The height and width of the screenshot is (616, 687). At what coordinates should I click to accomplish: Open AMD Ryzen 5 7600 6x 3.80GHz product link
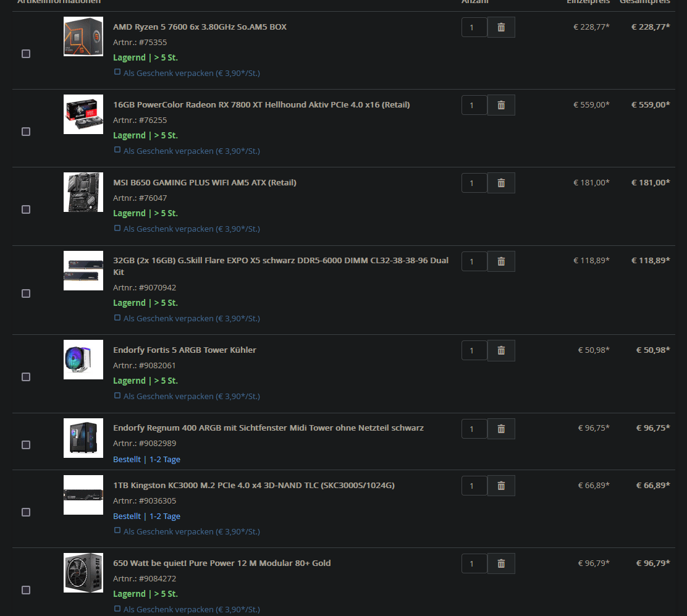click(x=200, y=27)
